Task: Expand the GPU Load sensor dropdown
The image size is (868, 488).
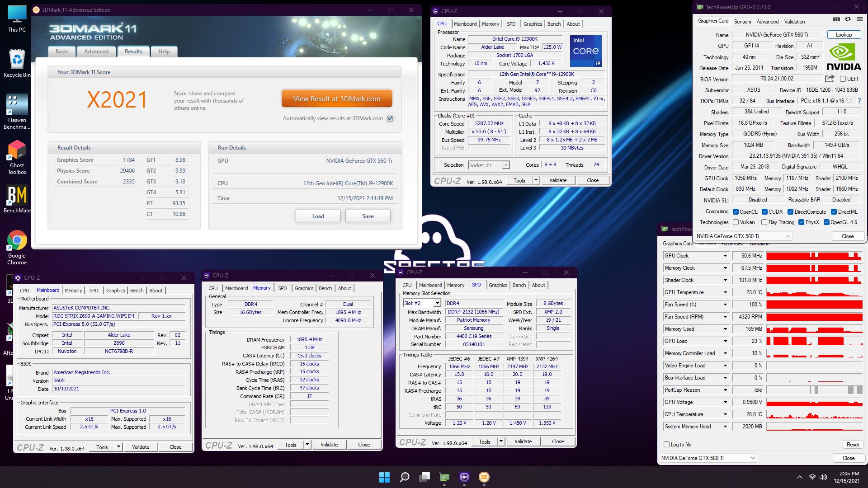Action: click(x=725, y=341)
